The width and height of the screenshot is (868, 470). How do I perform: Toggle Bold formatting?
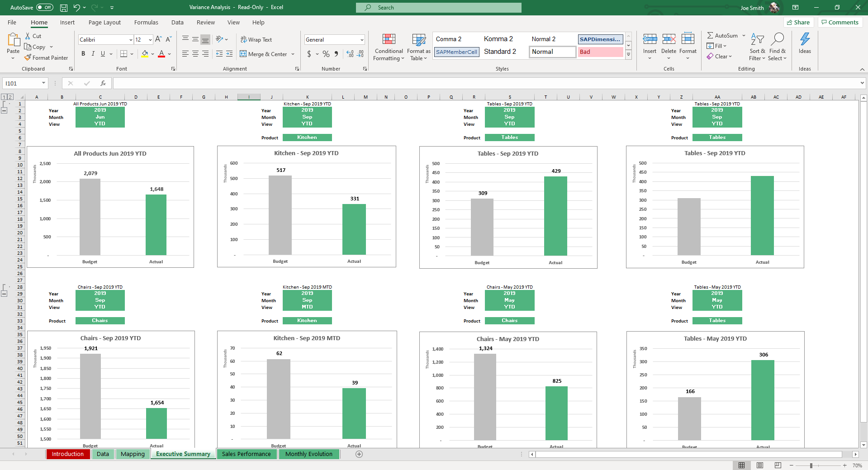[83, 54]
